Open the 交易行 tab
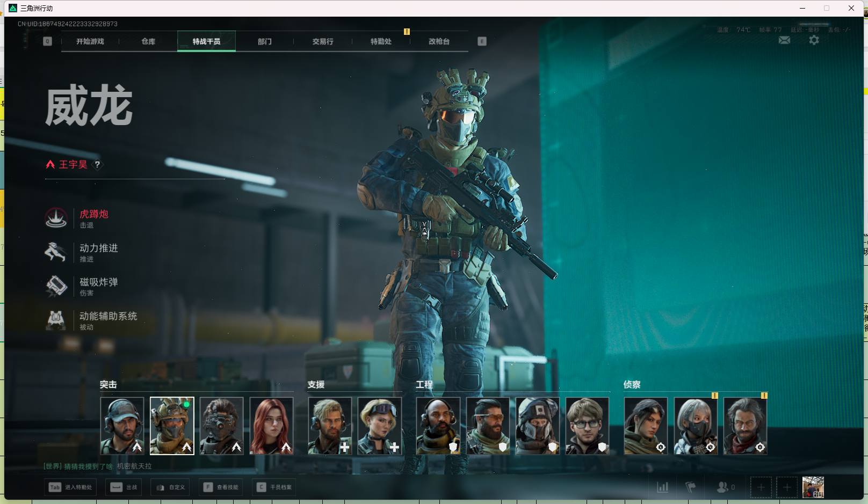 323,41
